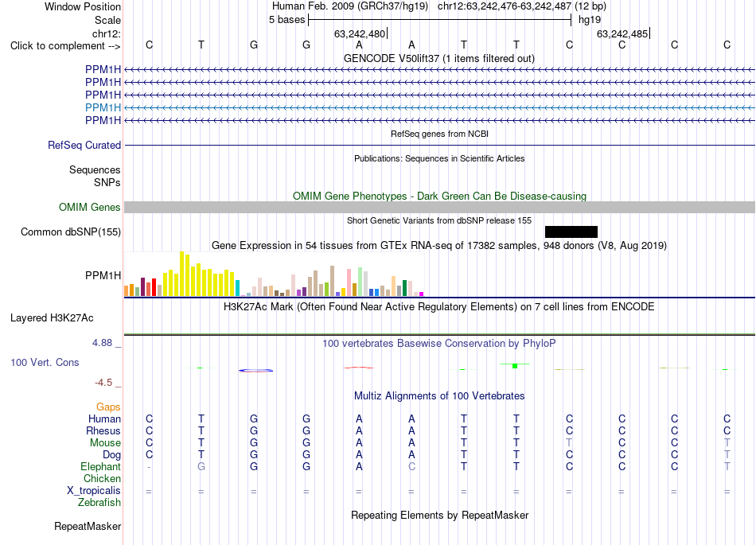Click 'Multiz Alignments of 100 Vertebrates' title
The image size is (756, 545).
439,395
